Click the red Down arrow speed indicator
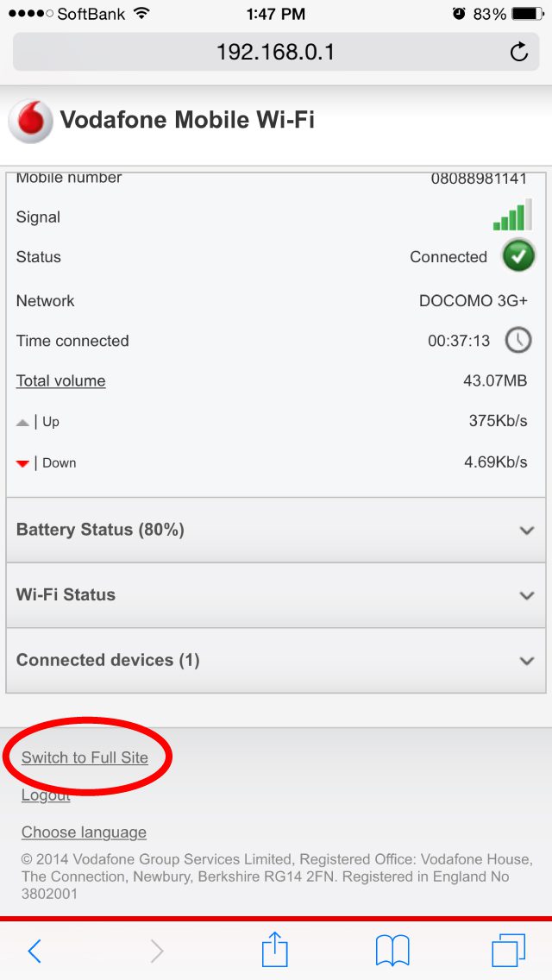The image size is (552, 980). [22, 462]
